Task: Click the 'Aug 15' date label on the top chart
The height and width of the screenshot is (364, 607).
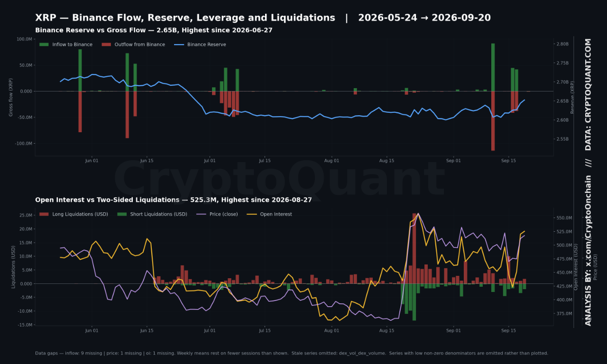Action: click(386, 161)
